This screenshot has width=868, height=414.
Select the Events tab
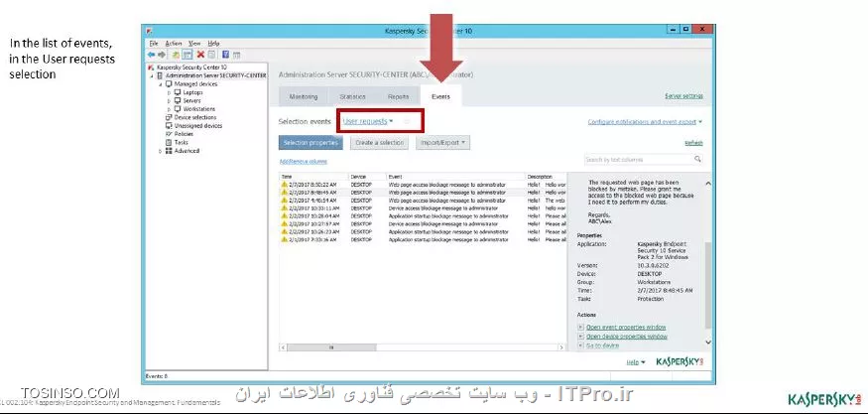[440, 96]
